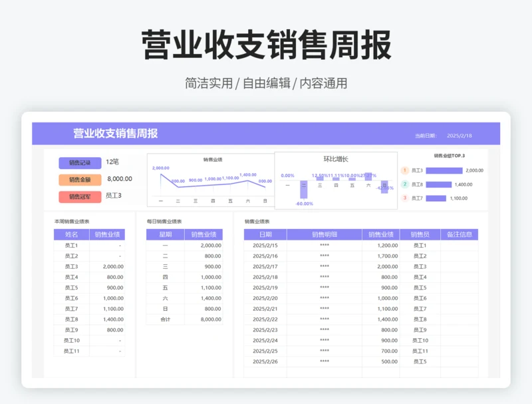Image resolution: width=532 pixels, height=404 pixels.
Task: Click the 0.00% label in 环比增长 chart
Action: click(287, 176)
